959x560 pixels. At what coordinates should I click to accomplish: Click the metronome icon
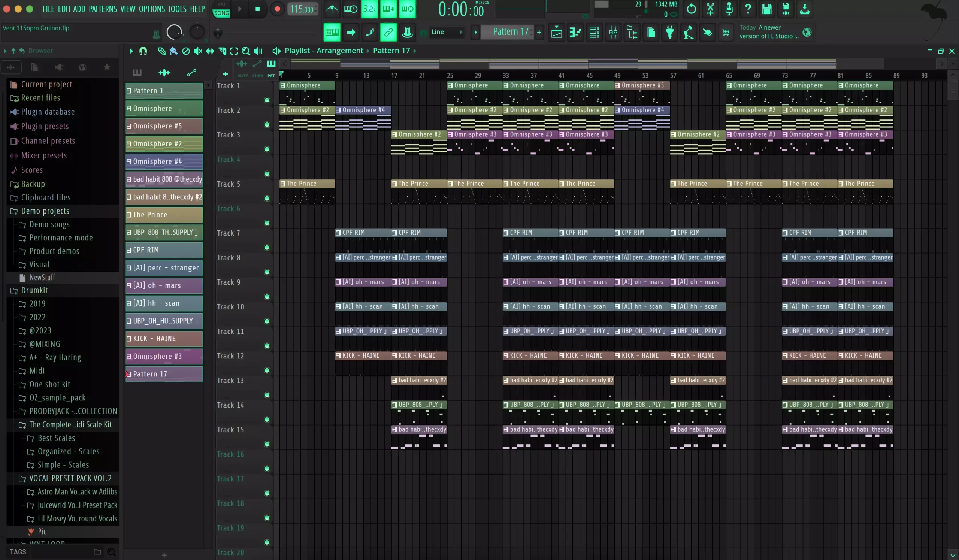(x=332, y=9)
